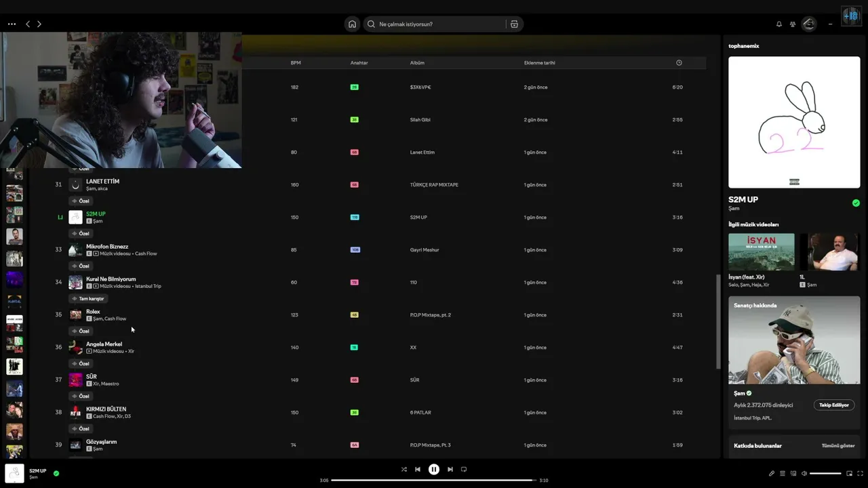This screenshot has width=868, height=488.
Task: Open the Silah Gibi album link
Action: [x=420, y=119]
